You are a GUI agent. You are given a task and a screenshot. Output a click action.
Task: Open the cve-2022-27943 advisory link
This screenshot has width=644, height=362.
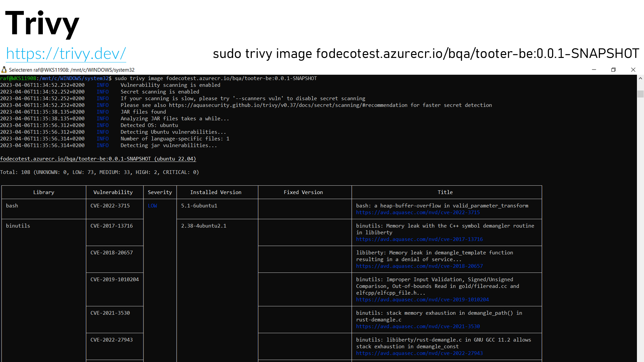point(419,353)
